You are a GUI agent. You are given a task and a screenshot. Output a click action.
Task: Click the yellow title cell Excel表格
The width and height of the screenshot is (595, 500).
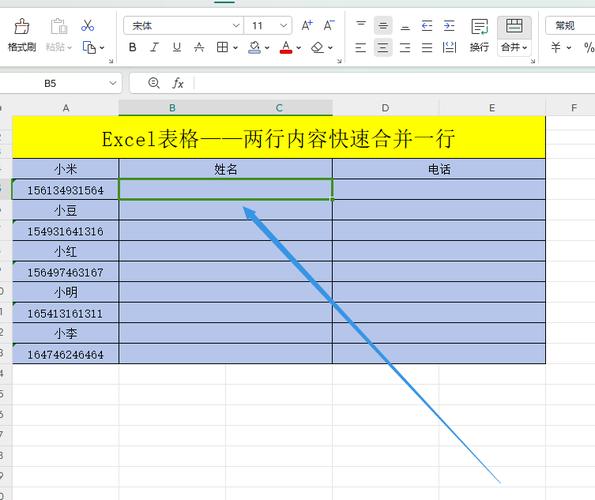pos(279,138)
